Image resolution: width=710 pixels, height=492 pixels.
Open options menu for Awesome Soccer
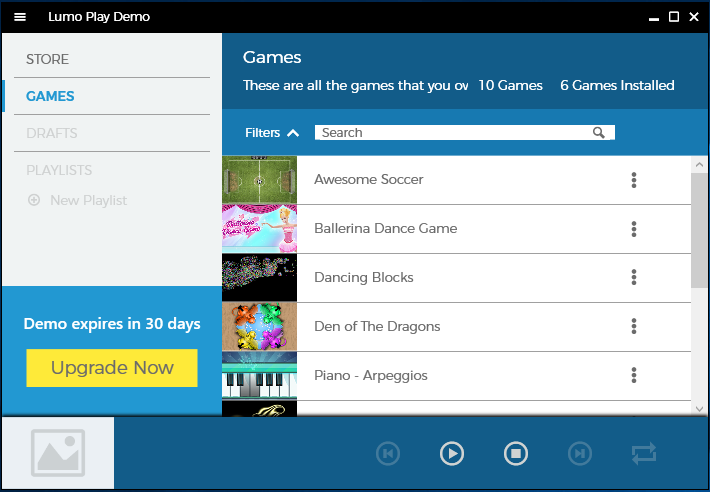(x=634, y=180)
